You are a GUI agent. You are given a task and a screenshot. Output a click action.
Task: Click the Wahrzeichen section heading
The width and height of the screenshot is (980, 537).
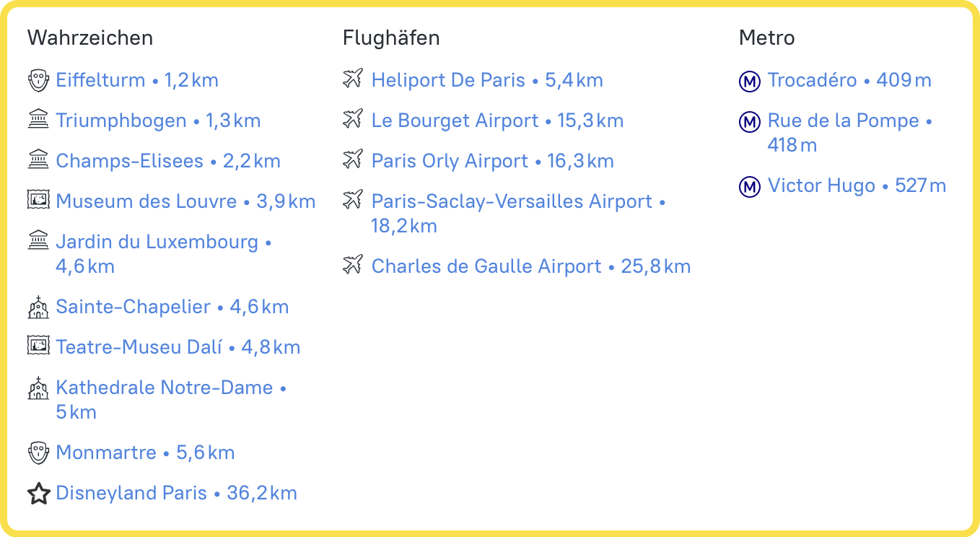90,38
